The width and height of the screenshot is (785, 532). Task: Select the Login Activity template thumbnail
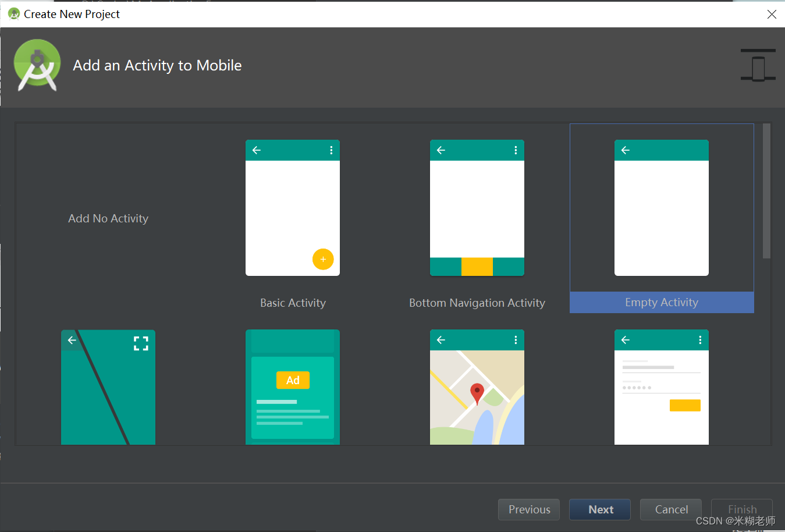pos(662,387)
